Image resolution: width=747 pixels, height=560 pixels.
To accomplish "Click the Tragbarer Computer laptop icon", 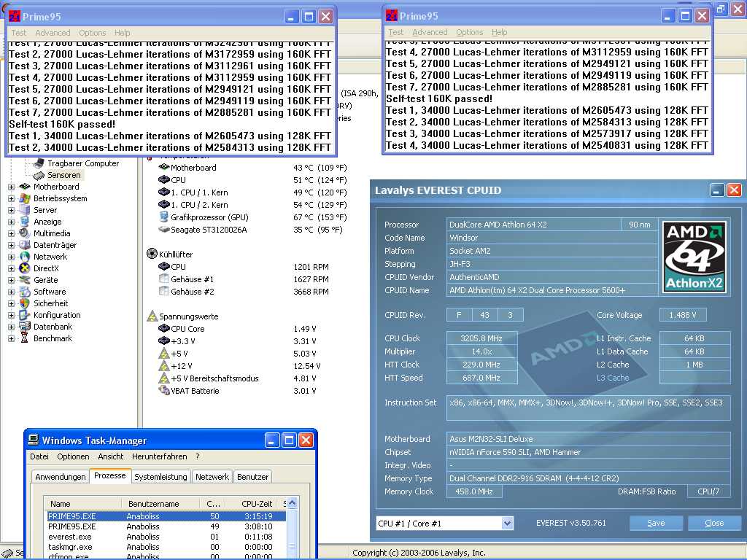I will pyautogui.click(x=39, y=163).
